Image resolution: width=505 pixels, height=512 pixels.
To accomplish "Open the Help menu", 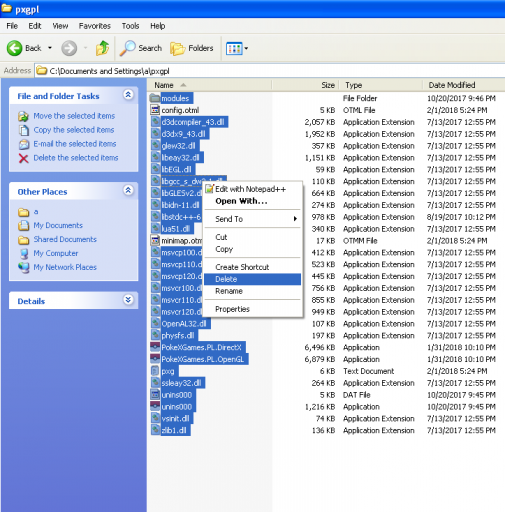I will (157, 26).
